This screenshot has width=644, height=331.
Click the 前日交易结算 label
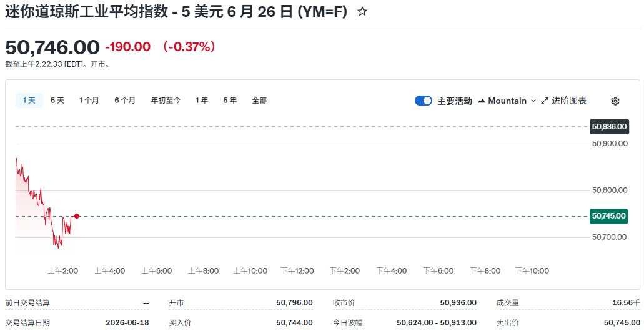pos(27,303)
